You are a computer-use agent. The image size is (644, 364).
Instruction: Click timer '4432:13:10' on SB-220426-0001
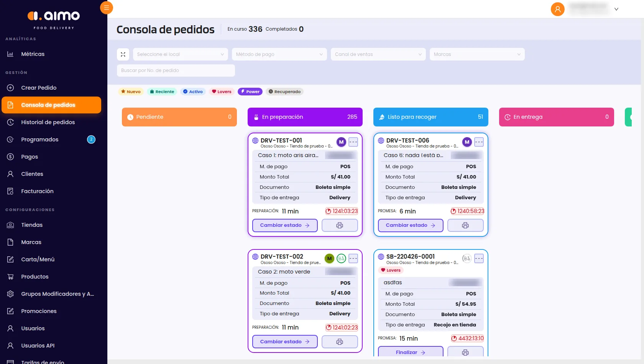click(x=467, y=338)
